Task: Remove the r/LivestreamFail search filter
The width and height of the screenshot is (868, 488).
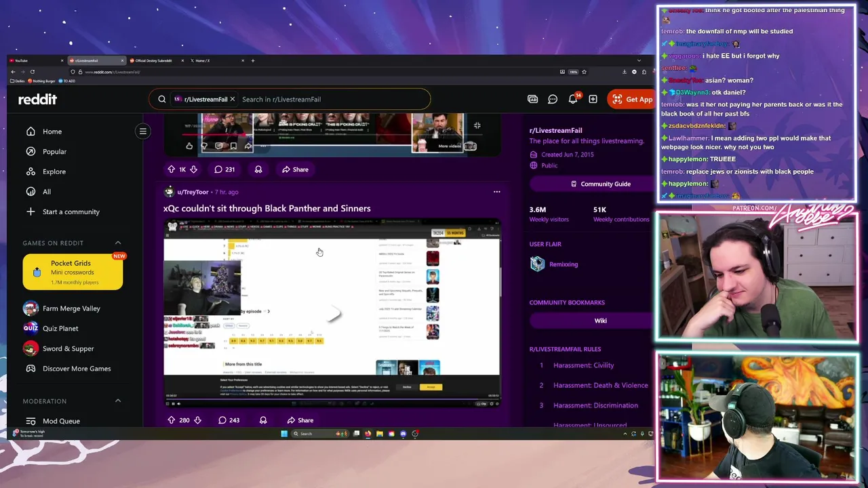Action: pos(232,99)
